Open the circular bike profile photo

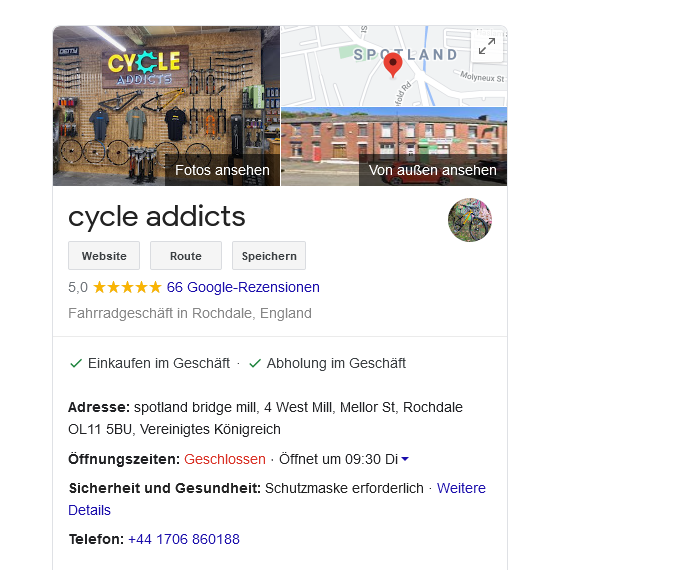[x=470, y=220]
